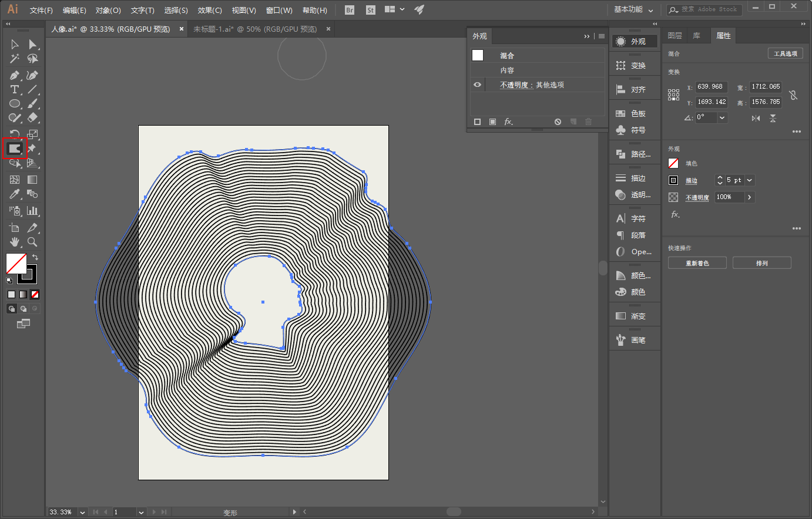Select the Ellipse tool
812x519 pixels.
click(x=15, y=103)
